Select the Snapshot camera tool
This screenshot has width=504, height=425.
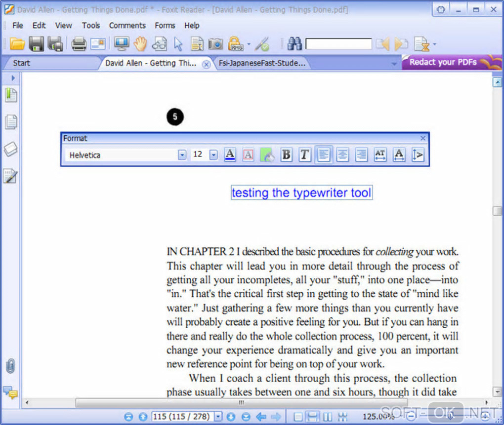click(x=215, y=44)
